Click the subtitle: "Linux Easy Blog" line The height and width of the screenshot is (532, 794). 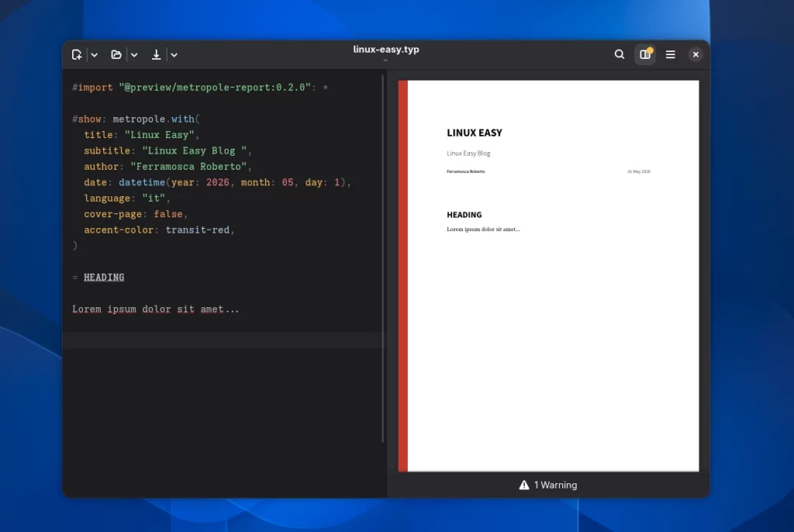pos(167,150)
